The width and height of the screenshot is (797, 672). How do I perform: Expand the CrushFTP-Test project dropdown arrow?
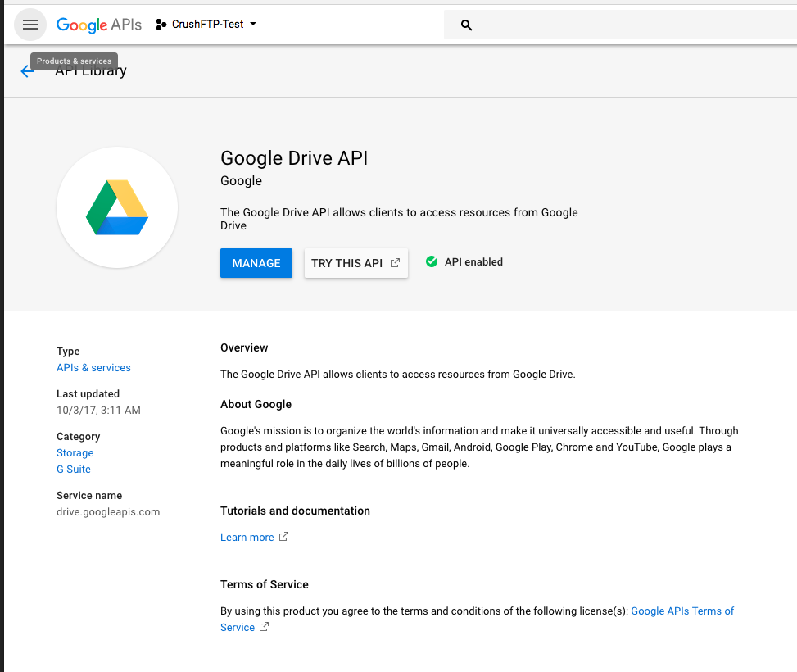tap(253, 24)
